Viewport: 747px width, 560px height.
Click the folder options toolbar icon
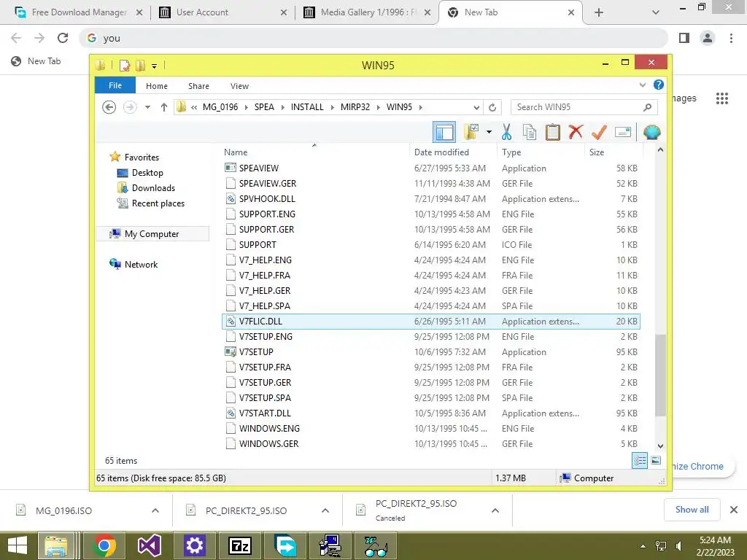471,132
